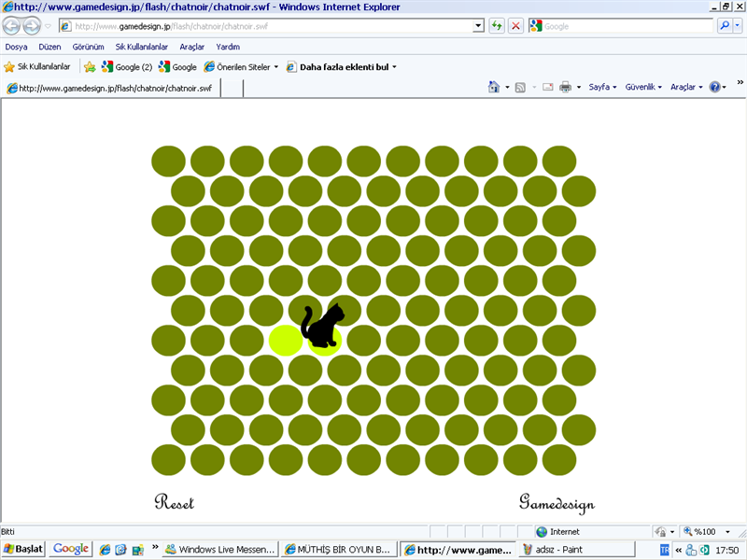The image size is (747, 560).
Task: Click the Read Mail envelope icon
Action: [548, 87]
